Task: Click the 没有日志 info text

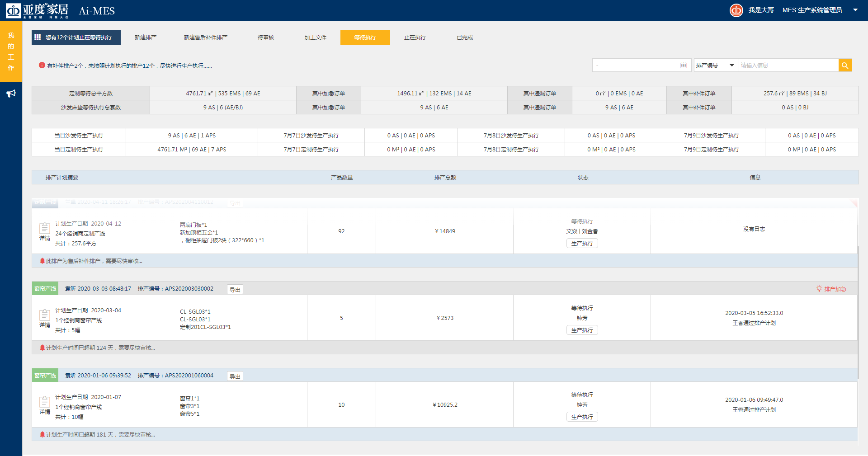Action: 754,229
